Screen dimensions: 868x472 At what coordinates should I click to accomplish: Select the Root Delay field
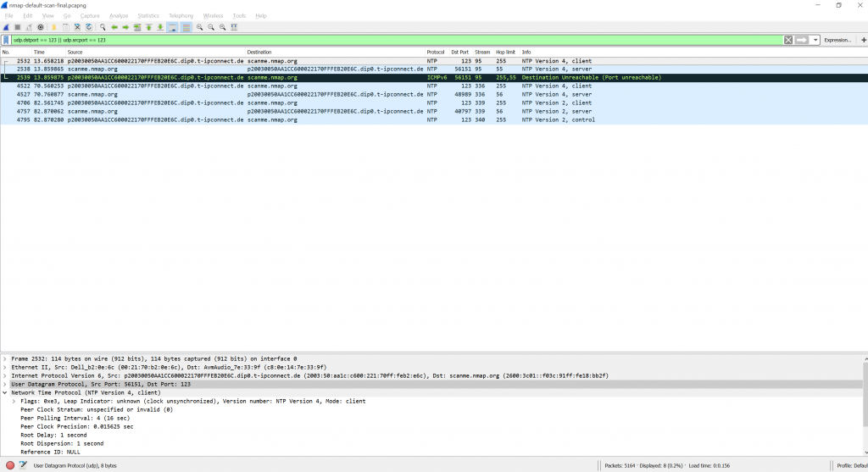pyautogui.click(x=53, y=435)
